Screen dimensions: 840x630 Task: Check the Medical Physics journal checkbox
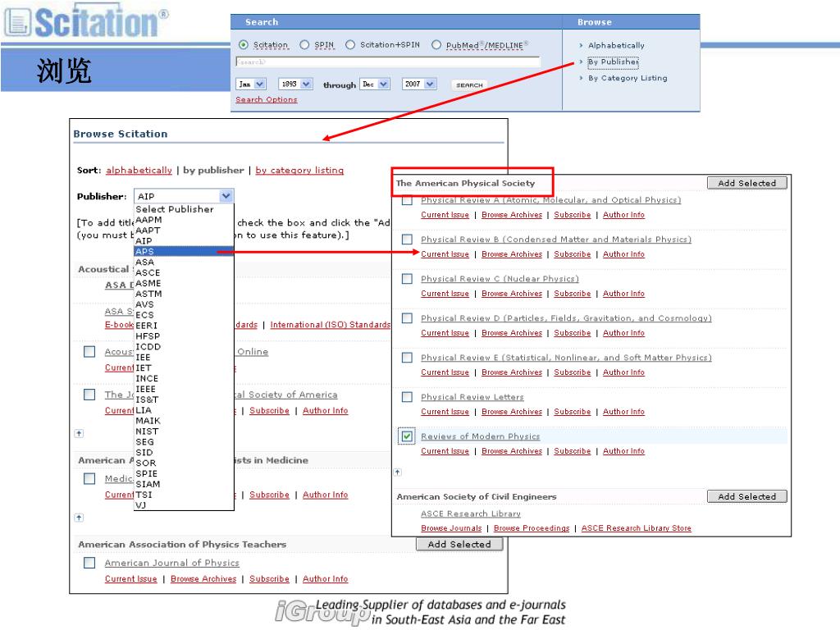[x=89, y=479]
